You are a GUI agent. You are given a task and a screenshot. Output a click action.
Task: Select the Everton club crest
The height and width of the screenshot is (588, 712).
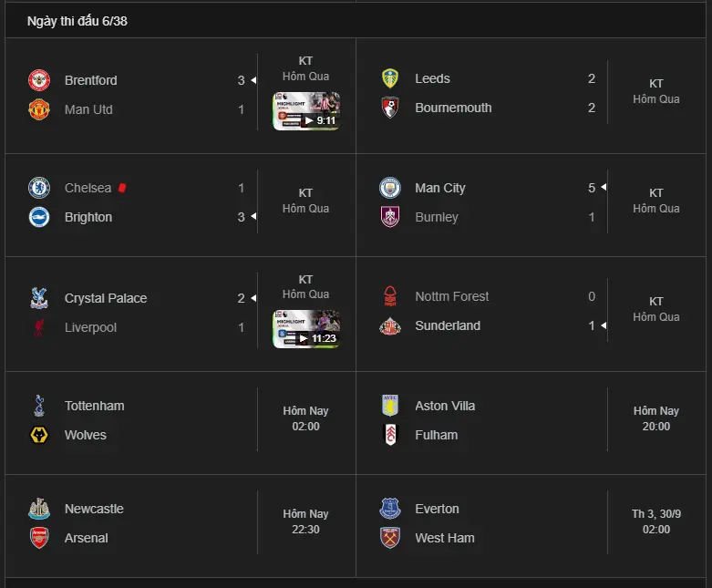coord(390,509)
